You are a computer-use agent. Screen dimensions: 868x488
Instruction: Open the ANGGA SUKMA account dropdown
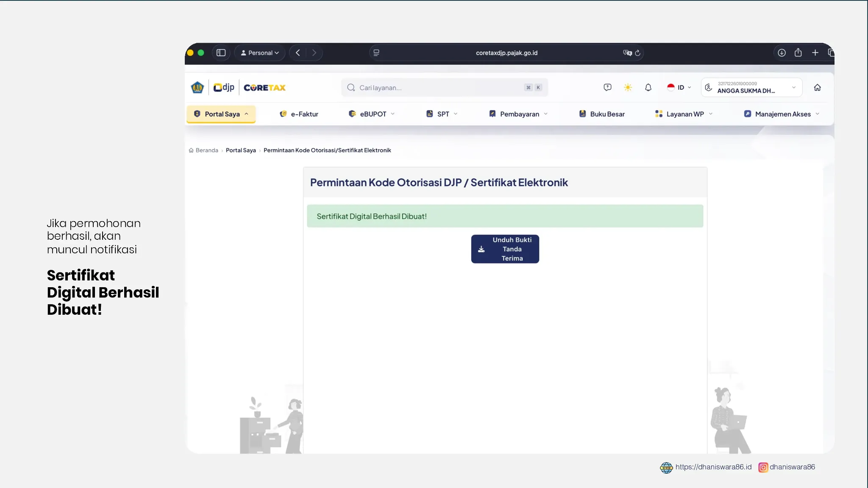(751, 87)
